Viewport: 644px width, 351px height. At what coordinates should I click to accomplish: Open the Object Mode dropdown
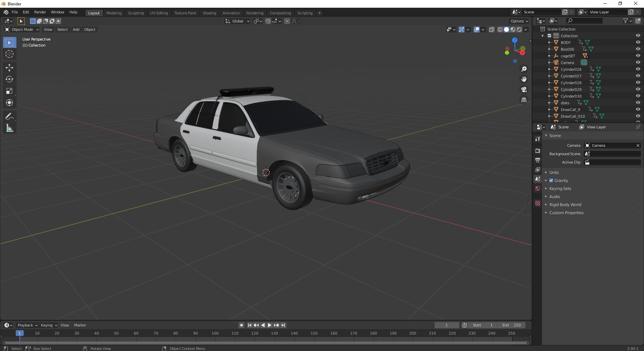coord(21,30)
